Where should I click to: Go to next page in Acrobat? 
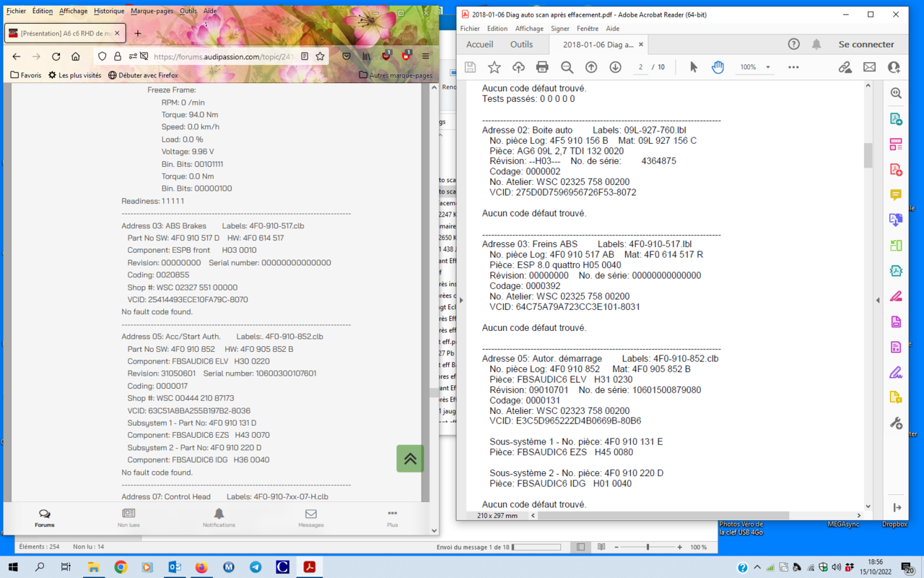tap(615, 67)
